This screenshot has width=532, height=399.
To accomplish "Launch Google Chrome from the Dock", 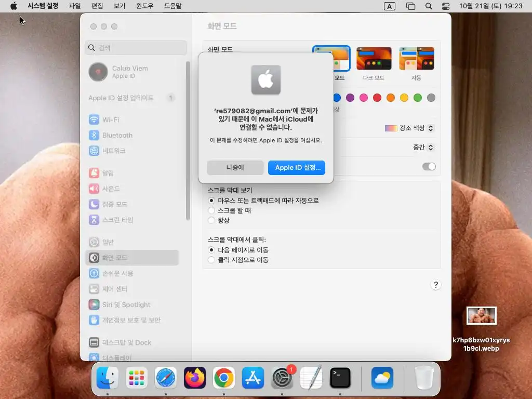I will (x=224, y=378).
